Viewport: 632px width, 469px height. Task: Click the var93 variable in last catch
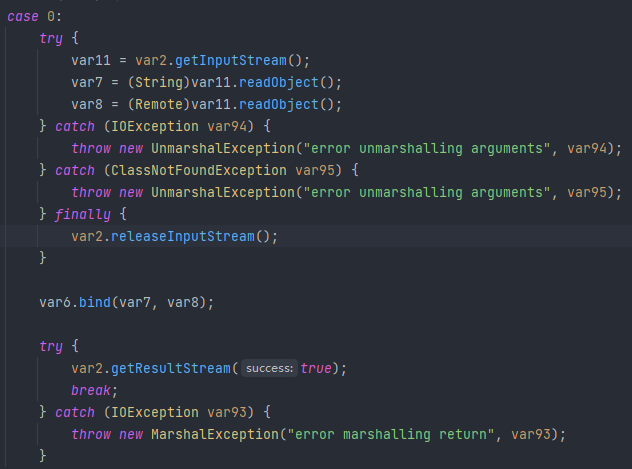click(227, 412)
